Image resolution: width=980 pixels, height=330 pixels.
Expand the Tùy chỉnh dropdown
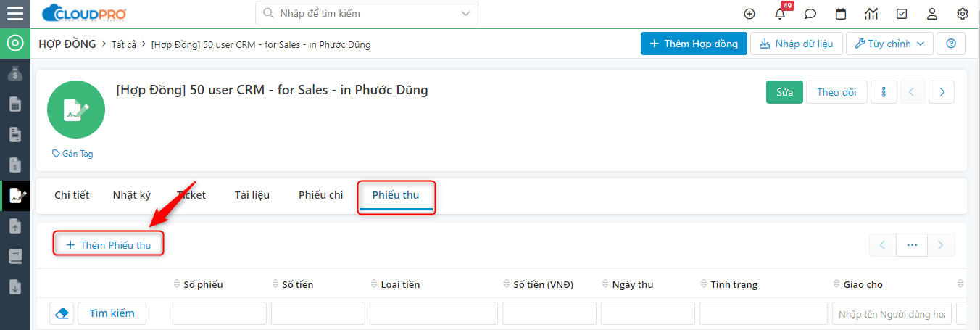click(889, 44)
